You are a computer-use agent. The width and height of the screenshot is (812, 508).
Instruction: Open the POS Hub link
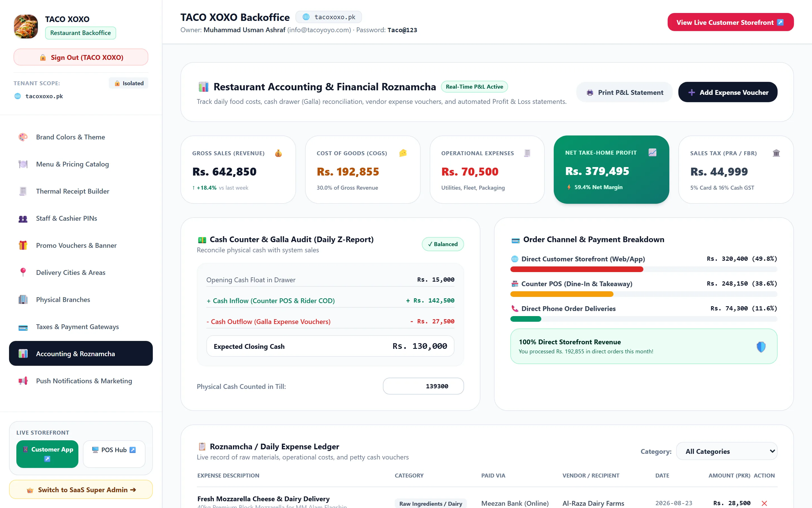point(114,454)
